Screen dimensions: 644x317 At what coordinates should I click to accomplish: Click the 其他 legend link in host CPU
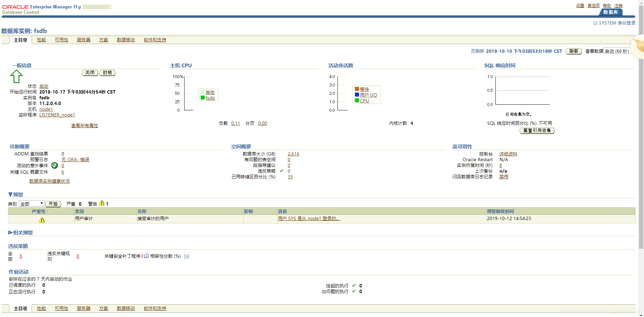point(210,92)
